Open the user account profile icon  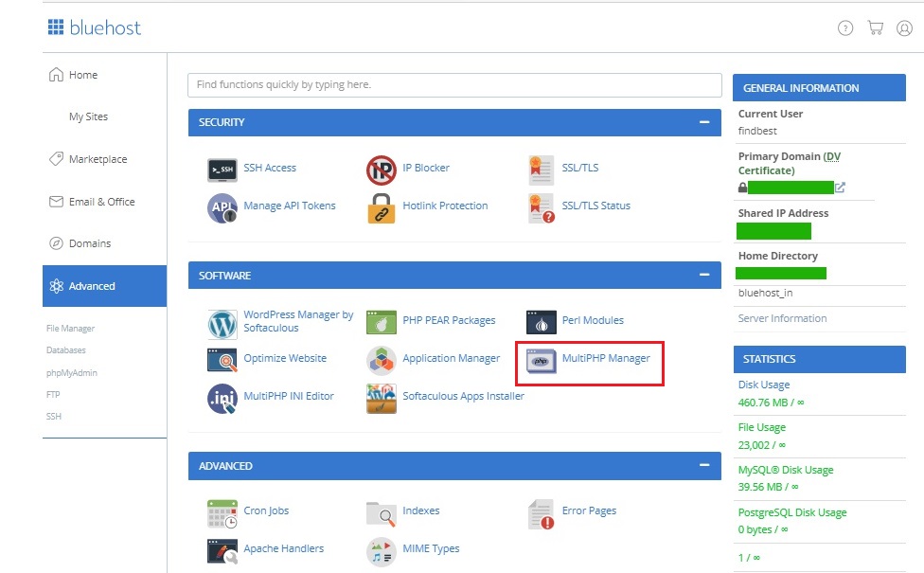coord(904,27)
